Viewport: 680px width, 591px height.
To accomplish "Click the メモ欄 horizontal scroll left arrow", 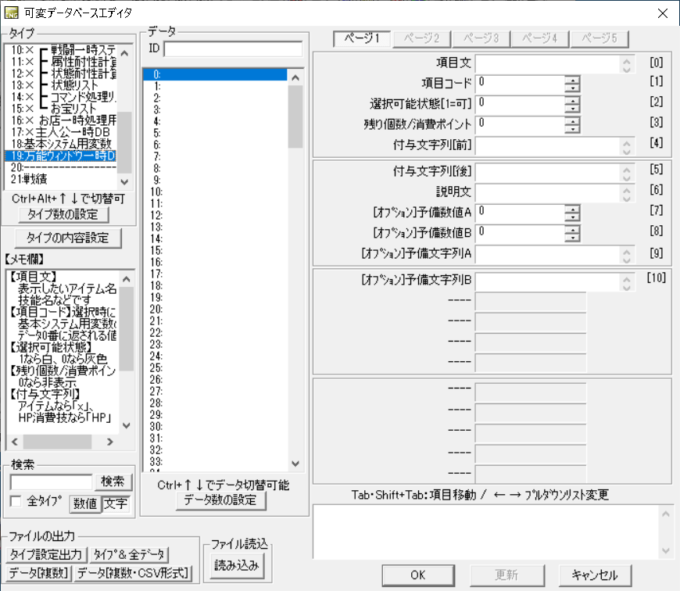I will [14, 441].
